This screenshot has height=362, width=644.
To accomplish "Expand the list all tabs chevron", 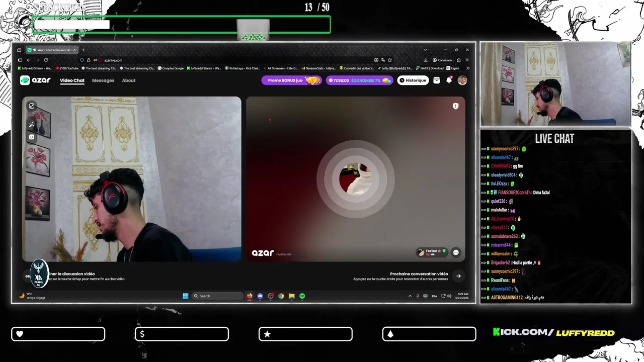I will [425, 50].
